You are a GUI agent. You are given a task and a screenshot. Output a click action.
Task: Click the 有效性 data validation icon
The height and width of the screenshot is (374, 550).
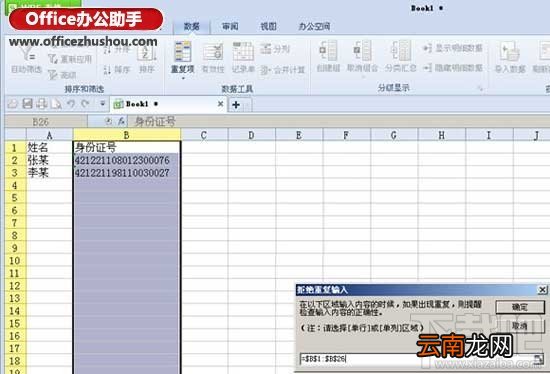click(x=213, y=53)
